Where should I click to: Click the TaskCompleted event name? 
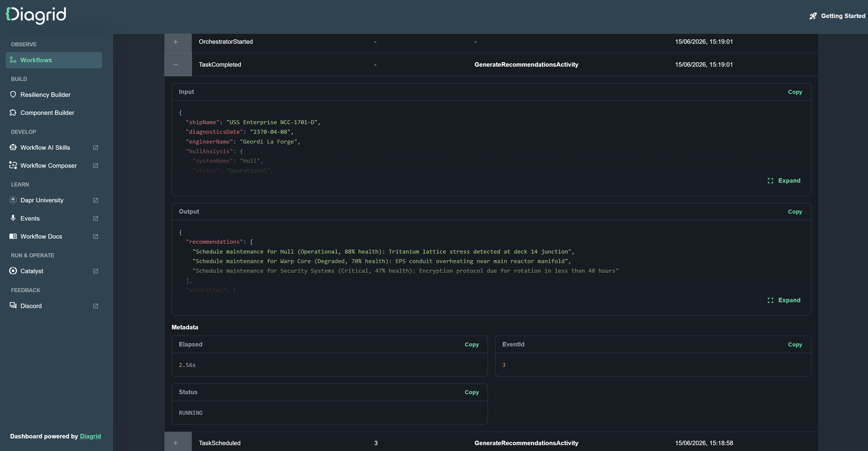point(220,64)
